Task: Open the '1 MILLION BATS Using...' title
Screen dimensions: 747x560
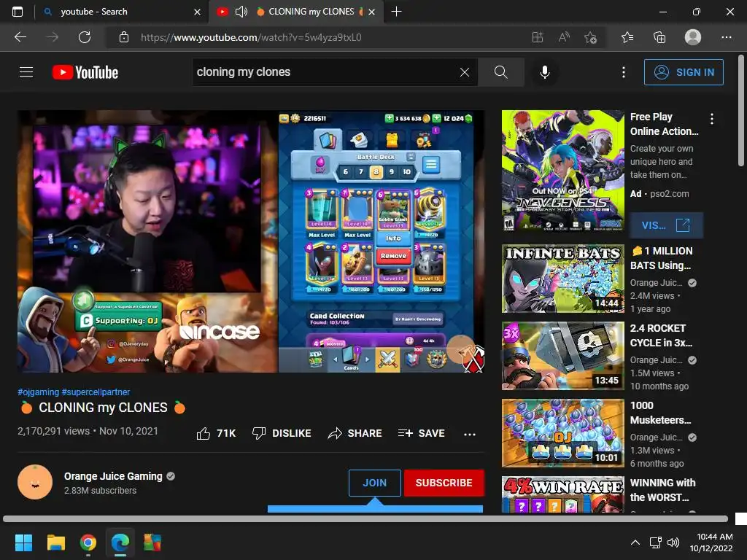Action: (x=662, y=258)
